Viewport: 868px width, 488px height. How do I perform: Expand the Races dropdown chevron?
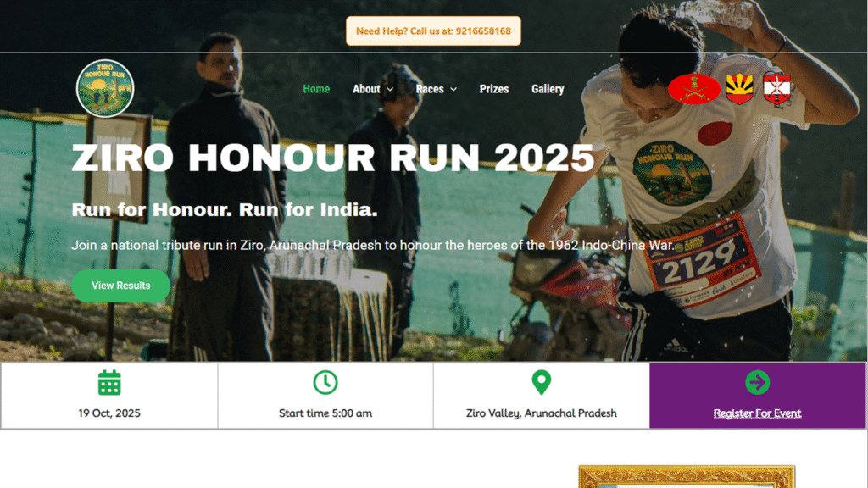[454, 89]
